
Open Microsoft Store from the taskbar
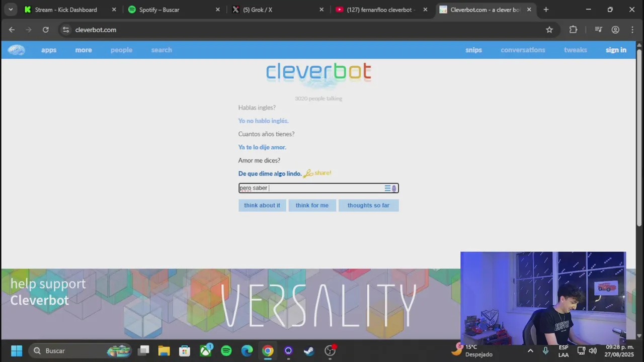pyautogui.click(x=185, y=350)
